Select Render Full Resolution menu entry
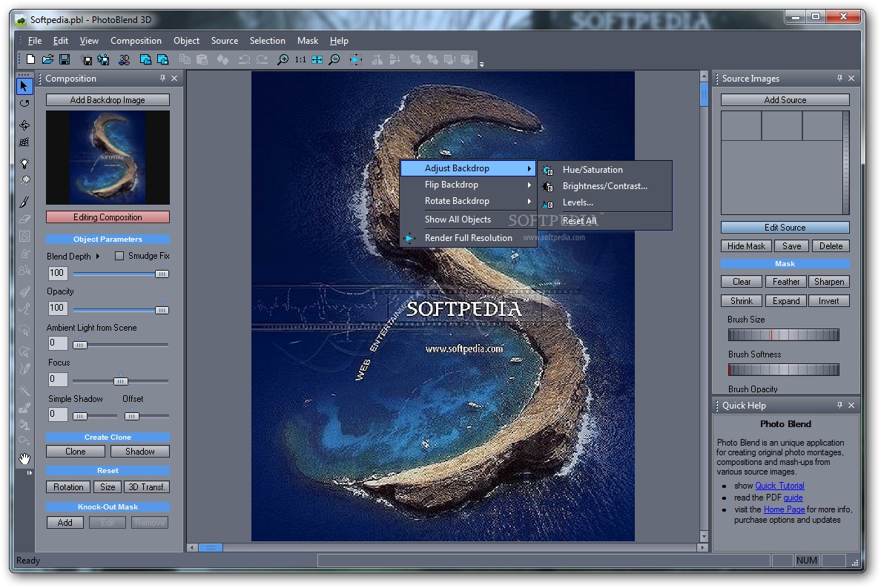The height and width of the screenshot is (588, 881). coord(469,238)
